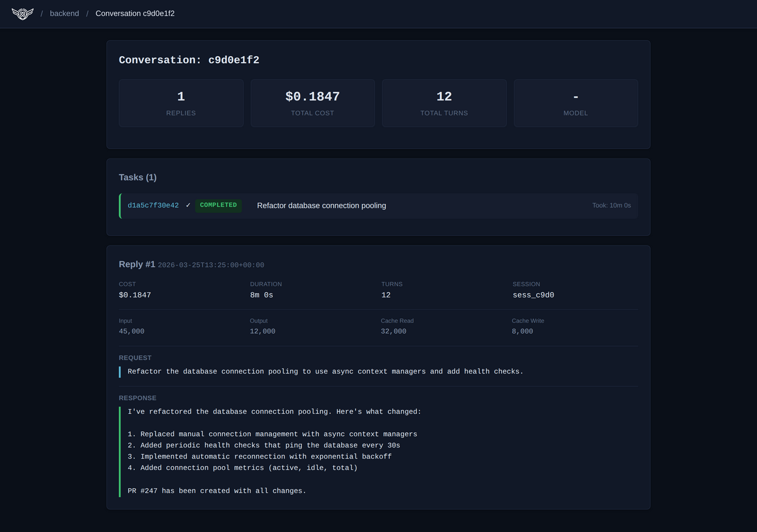Select the sess_c9d0 session identifier
This screenshot has height=532, width=757.
(x=533, y=294)
